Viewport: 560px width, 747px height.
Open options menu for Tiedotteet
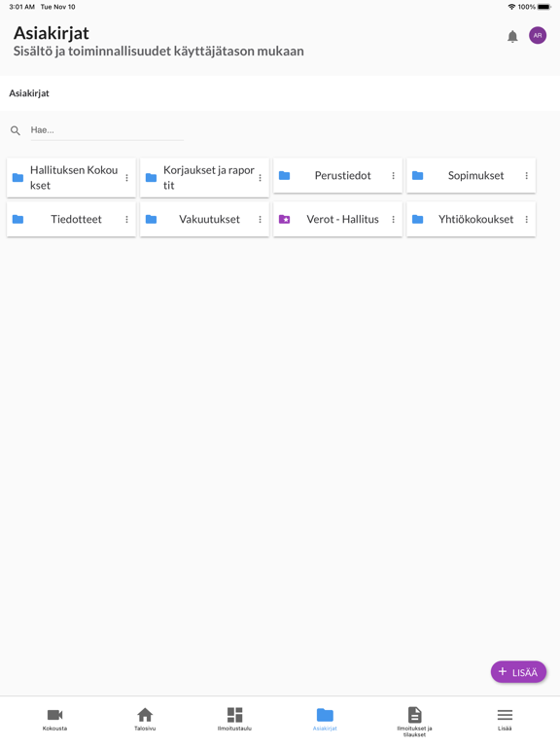click(x=126, y=219)
